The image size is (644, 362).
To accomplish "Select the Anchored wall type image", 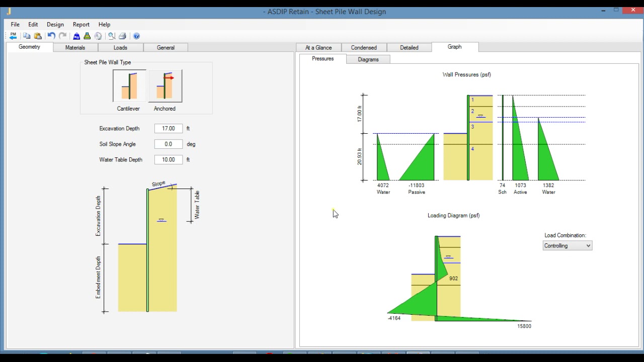I will point(165,86).
